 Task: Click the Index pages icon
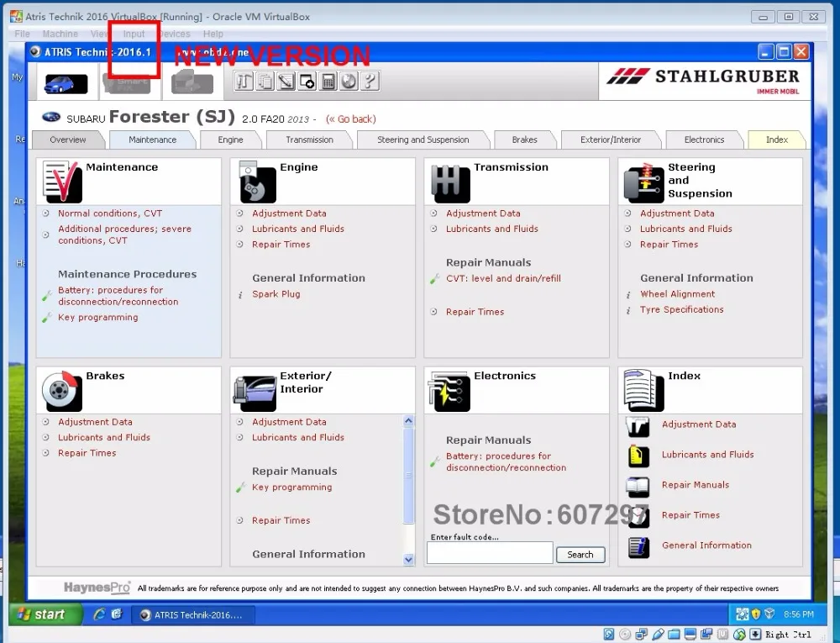644,391
